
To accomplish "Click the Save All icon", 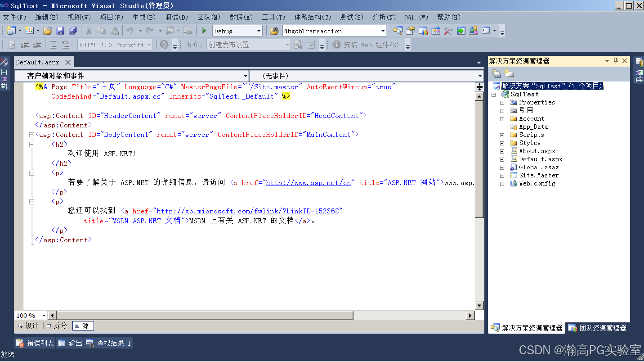I will pyautogui.click(x=73, y=31).
